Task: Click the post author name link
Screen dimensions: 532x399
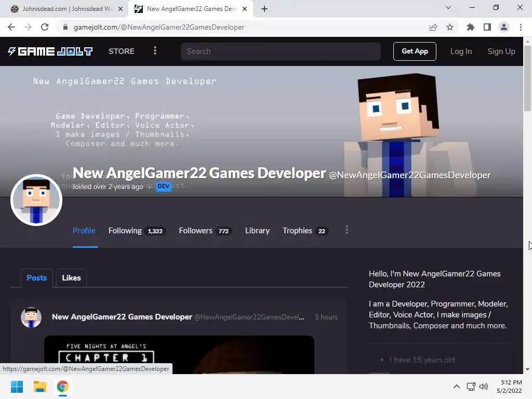Action: 122,317
